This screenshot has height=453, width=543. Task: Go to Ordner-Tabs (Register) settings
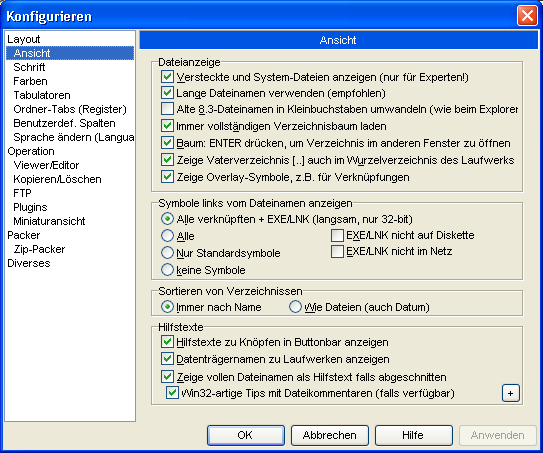click(70, 109)
